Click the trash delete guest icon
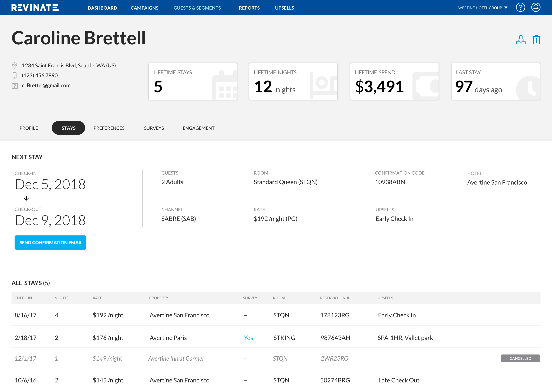This screenshot has height=392, width=552. click(x=536, y=40)
